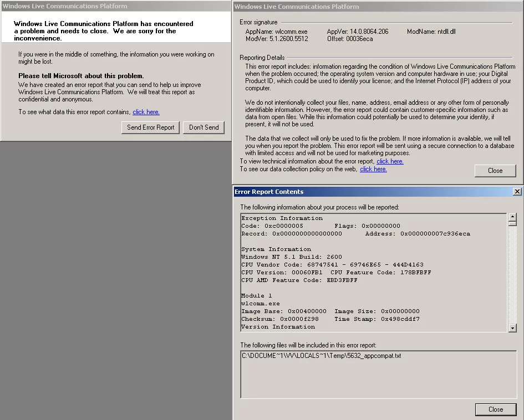Screen dimensions: 524x420
Task: Click the scrollbar track in the report contents
Action: point(512,275)
